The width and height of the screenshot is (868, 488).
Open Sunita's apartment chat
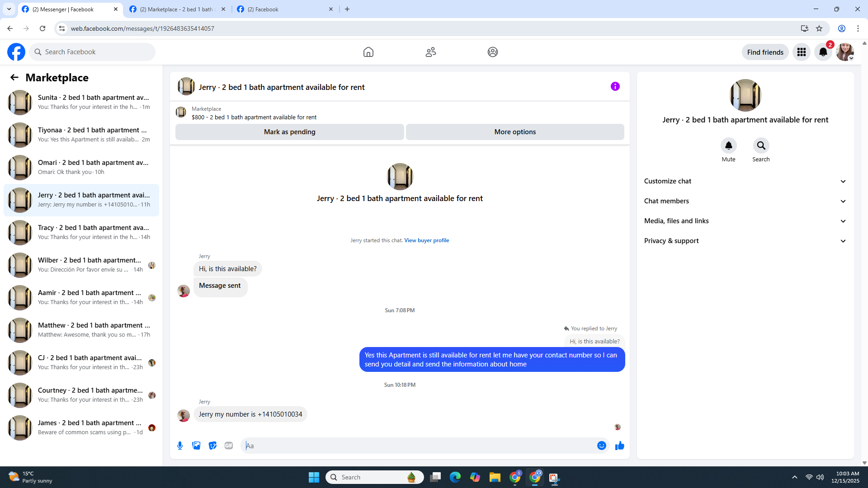(x=81, y=103)
